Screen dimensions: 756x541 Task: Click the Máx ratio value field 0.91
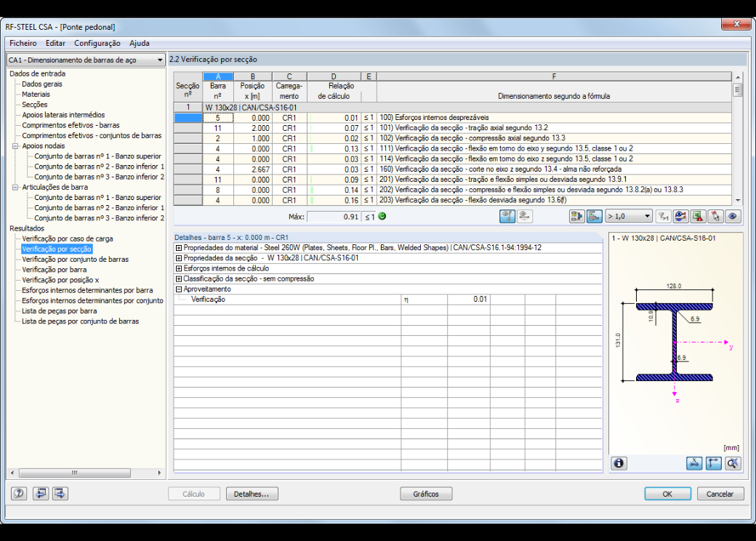click(334, 217)
